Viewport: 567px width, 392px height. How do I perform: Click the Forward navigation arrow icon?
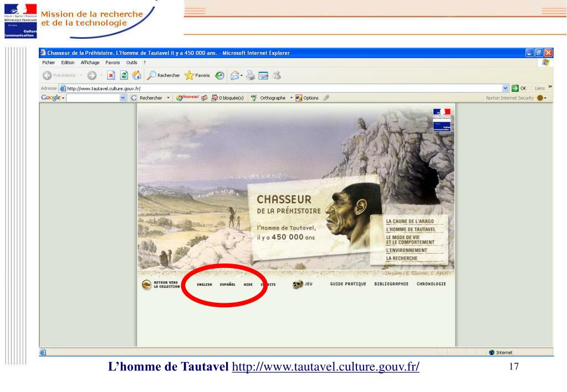tap(92, 75)
